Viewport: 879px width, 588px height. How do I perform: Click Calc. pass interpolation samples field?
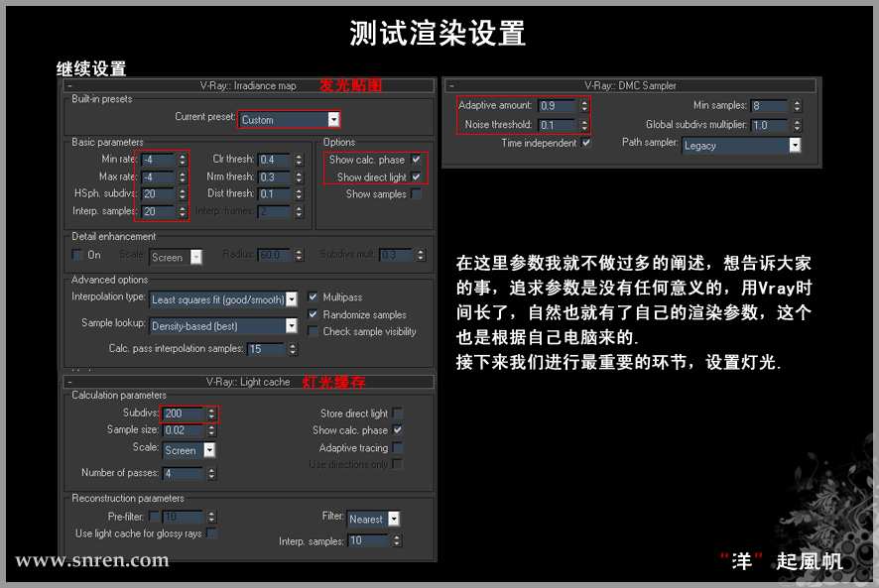pos(267,349)
